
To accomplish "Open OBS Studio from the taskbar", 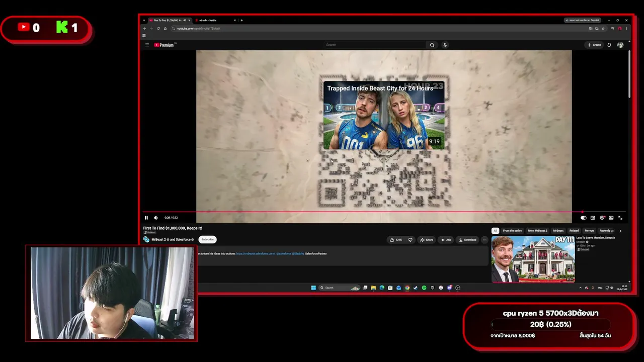I will point(458,288).
